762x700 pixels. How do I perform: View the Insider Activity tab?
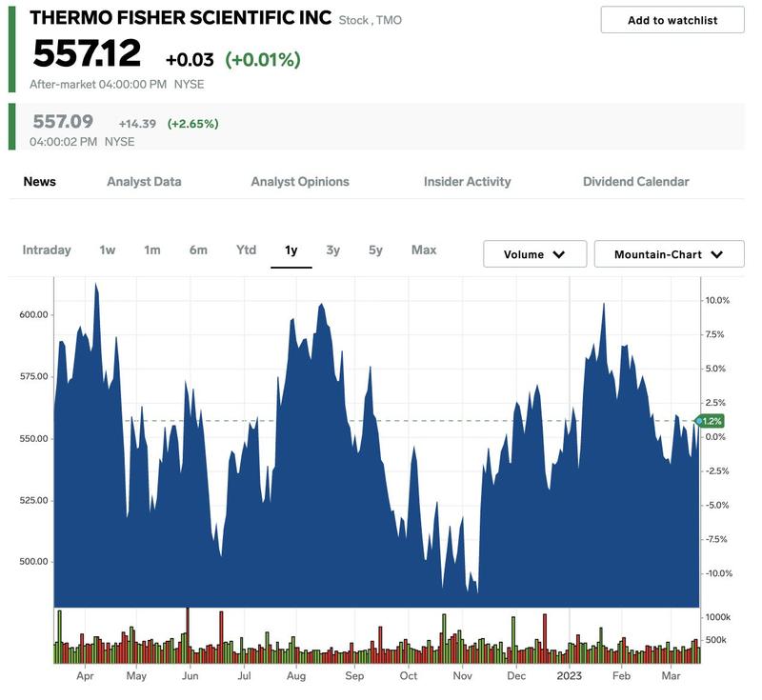467,182
